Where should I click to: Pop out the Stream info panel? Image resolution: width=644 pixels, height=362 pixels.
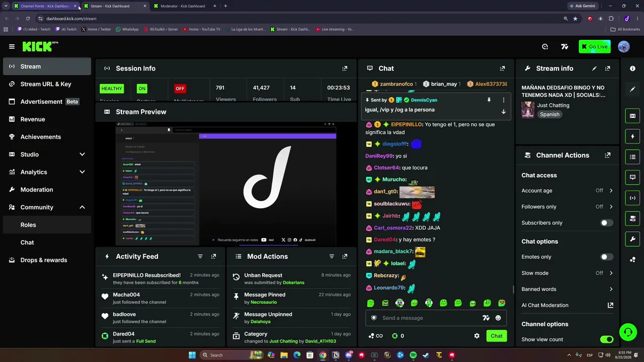click(x=608, y=68)
